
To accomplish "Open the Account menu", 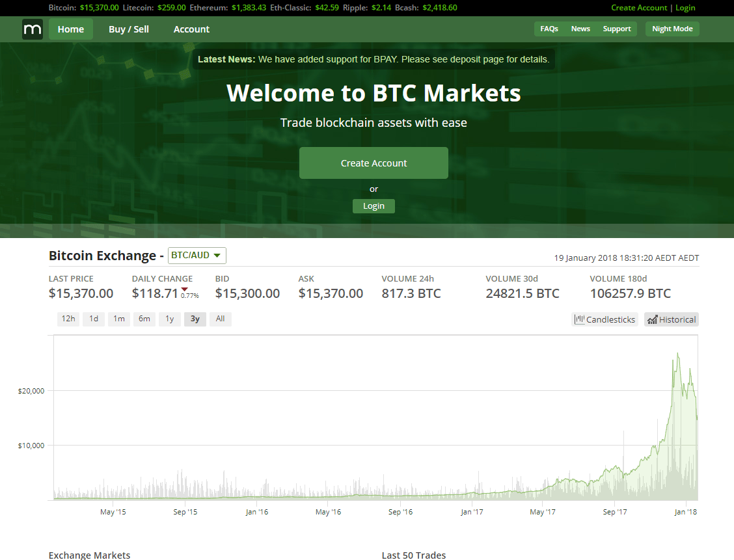I will pyautogui.click(x=191, y=29).
